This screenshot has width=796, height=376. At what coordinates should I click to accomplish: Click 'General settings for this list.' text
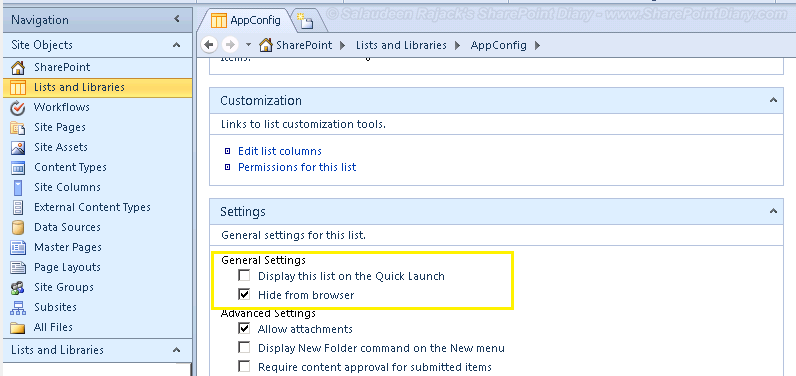pos(293,235)
